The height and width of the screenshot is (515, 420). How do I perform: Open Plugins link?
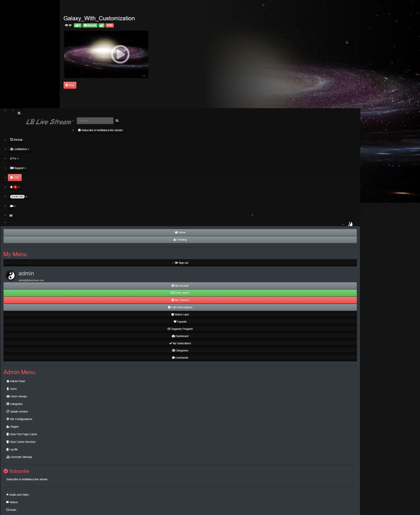click(13, 427)
